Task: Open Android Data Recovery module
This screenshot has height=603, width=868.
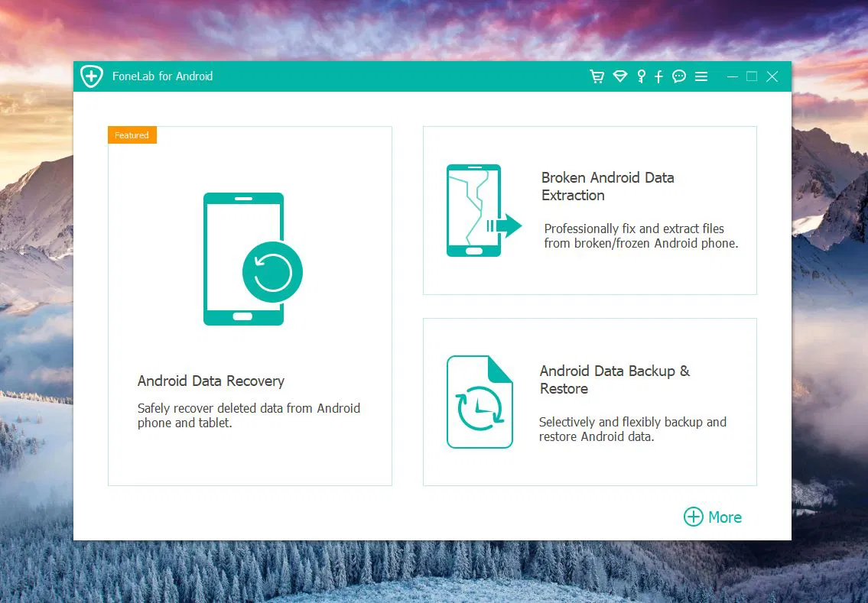Action: [249, 304]
